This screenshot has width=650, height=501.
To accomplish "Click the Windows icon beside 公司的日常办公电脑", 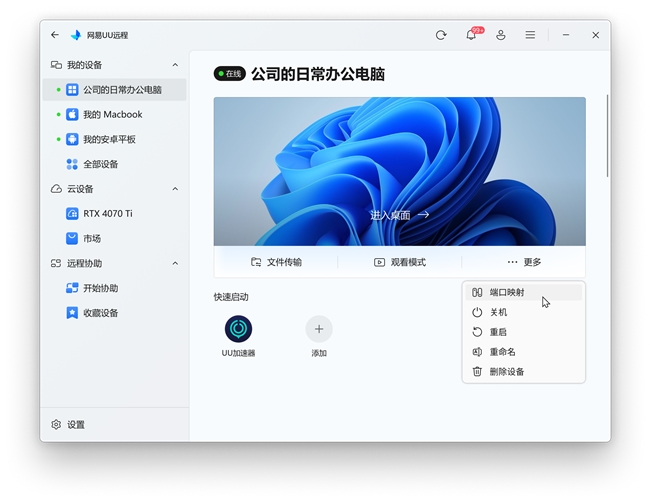I will pos(72,90).
